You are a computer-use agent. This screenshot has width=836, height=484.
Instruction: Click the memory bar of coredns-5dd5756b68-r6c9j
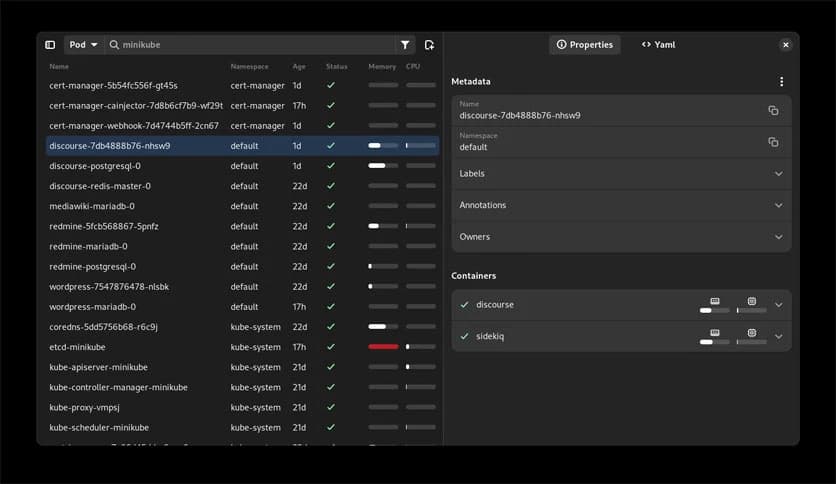tap(383, 327)
